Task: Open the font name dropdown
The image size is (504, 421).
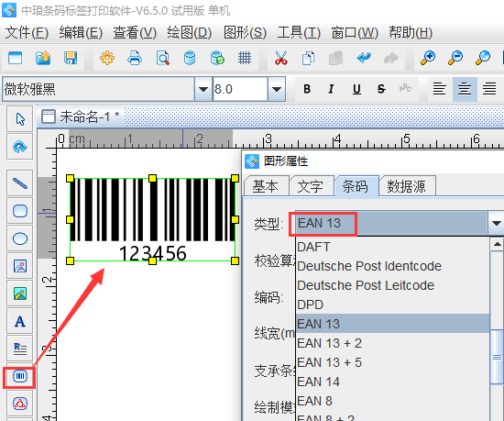Action: (x=203, y=89)
